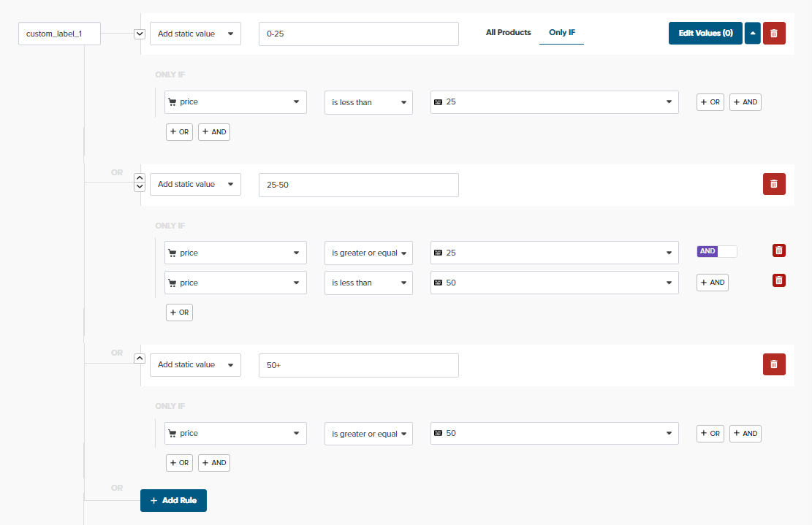The image size is (812, 525).
Task: Click the Add Rule button
Action: point(173,500)
